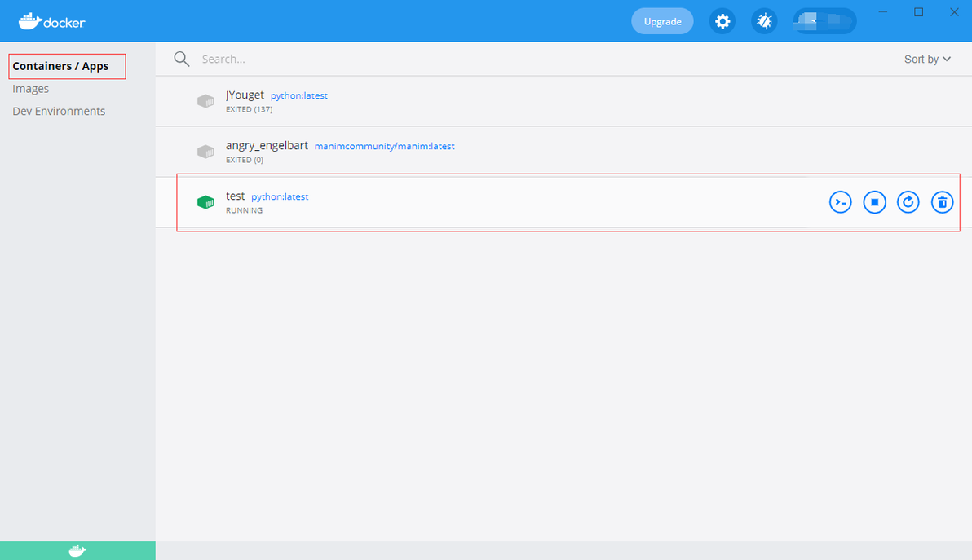This screenshot has width=972, height=560.
Task: Click the RUNNING status text
Action: pyautogui.click(x=245, y=210)
